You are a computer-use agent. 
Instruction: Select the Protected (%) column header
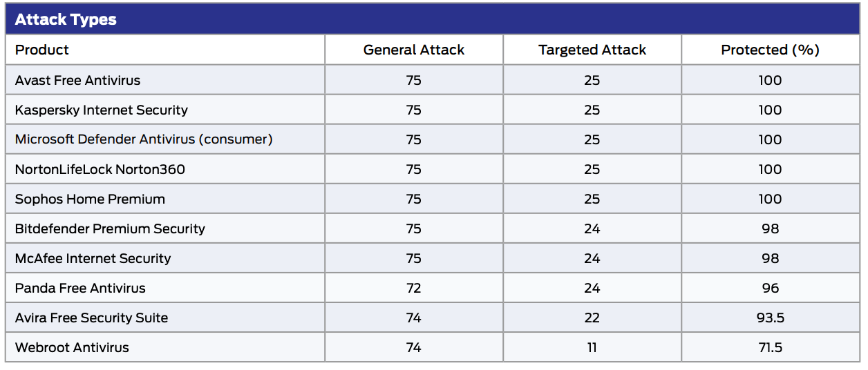[x=770, y=50]
